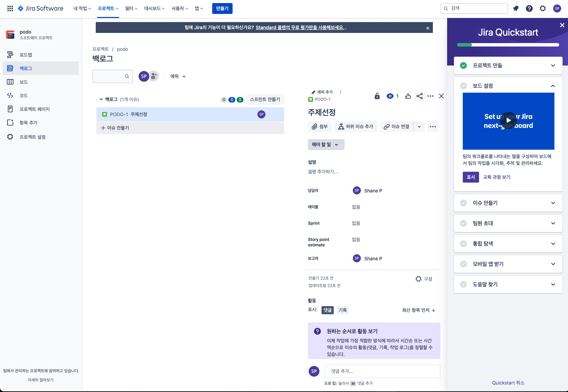
Task: Collapse the 보드 설정 Quickstart chevron
Action: (553, 86)
